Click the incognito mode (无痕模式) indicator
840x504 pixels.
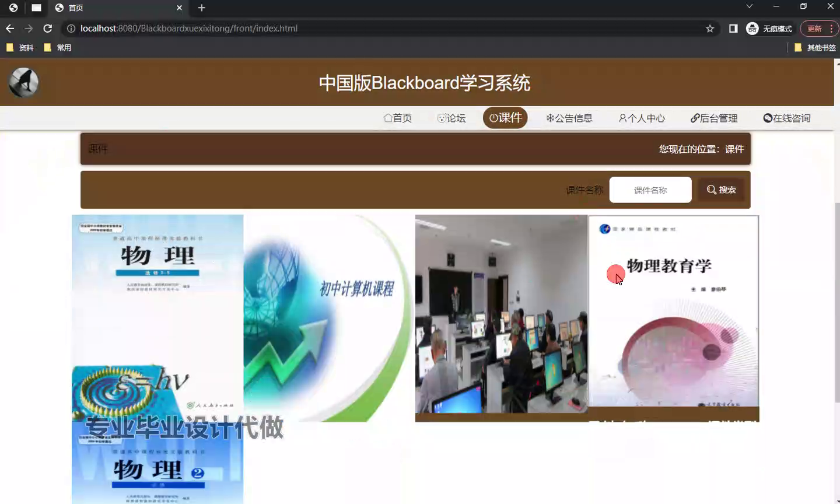769,29
